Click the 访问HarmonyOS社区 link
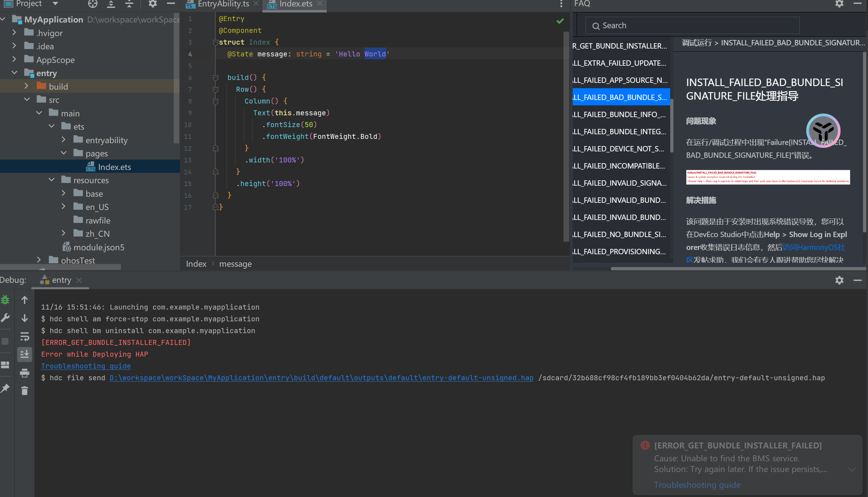 [x=814, y=247]
